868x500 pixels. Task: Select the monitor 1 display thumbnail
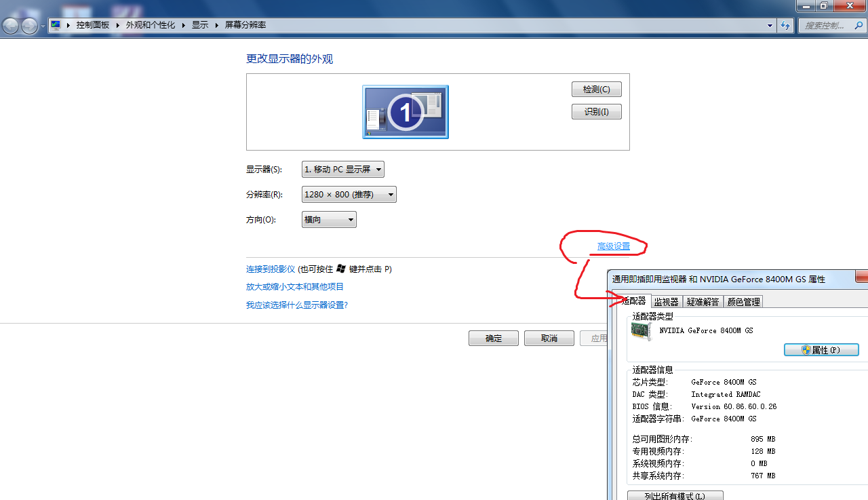[x=406, y=112]
